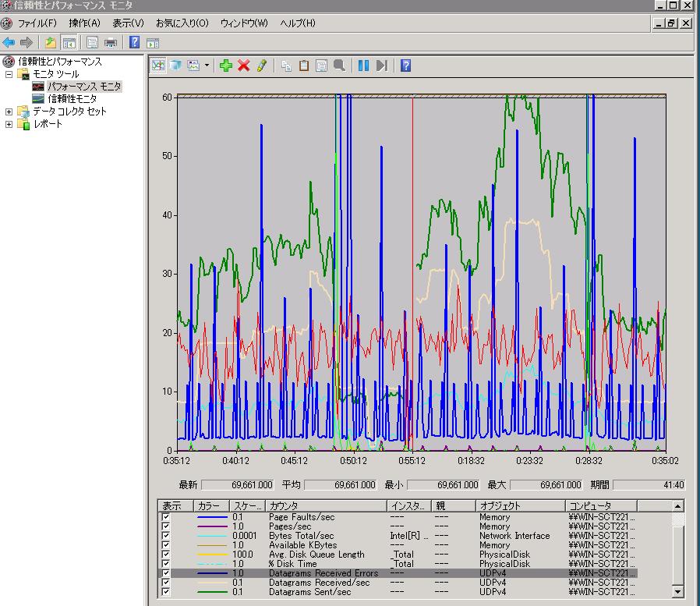This screenshot has width=700, height=606.
Task: Open the graph type dropdown arrow
Action: pyautogui.click(x=207, y=66)
